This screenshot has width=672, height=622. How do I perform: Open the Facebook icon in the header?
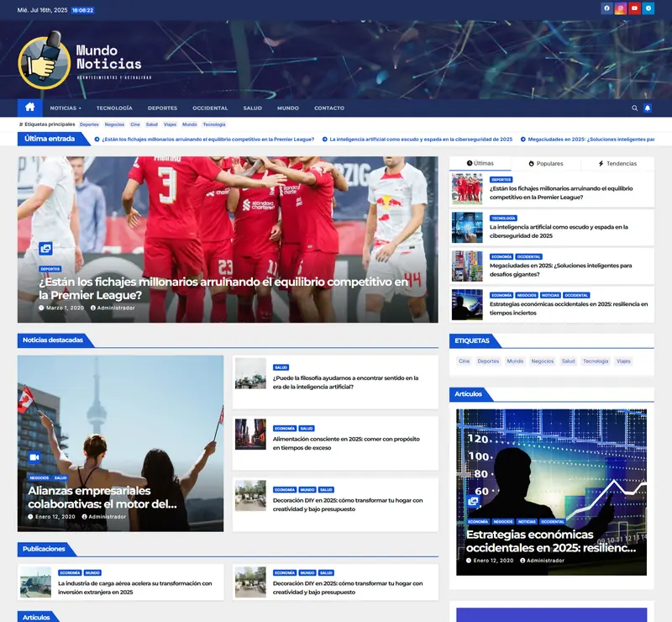606,8
